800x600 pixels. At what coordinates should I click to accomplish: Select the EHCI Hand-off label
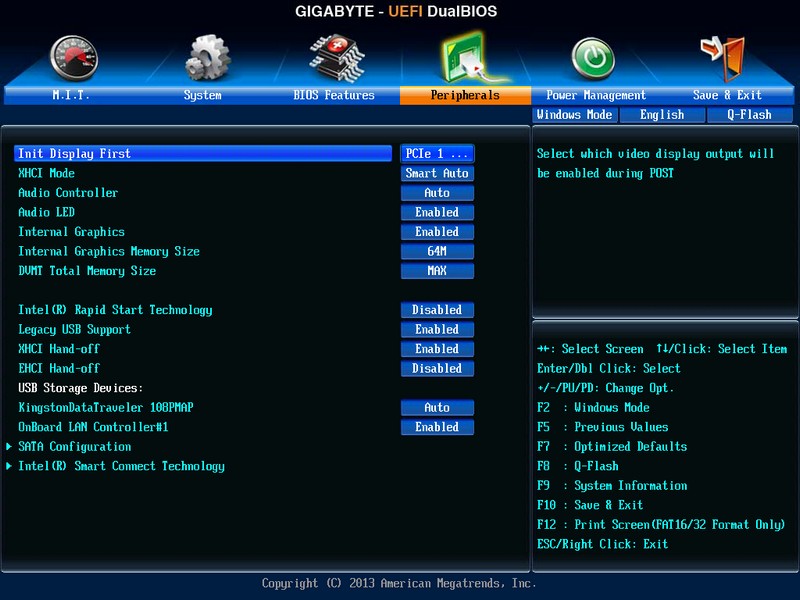59,368
